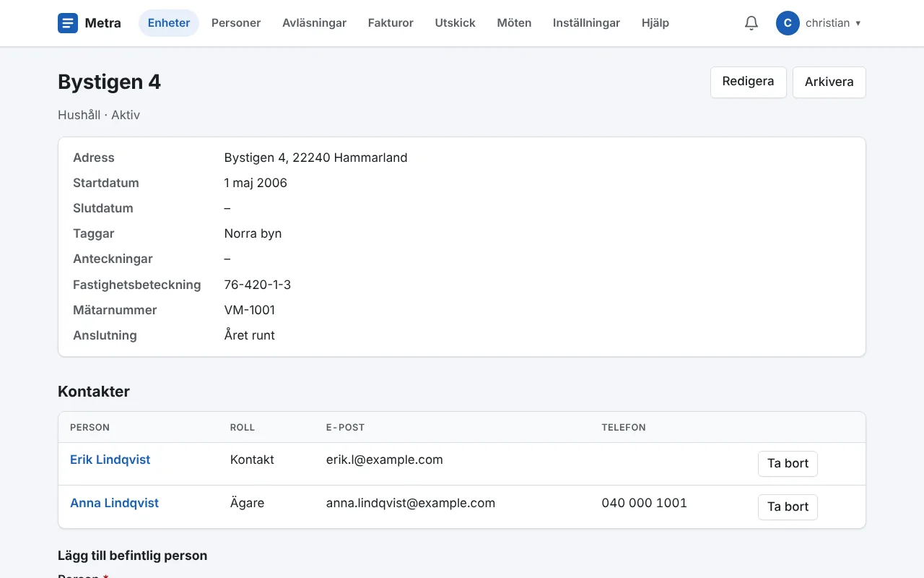
Task: Click the PERSON column header
Action: point(90,428)
